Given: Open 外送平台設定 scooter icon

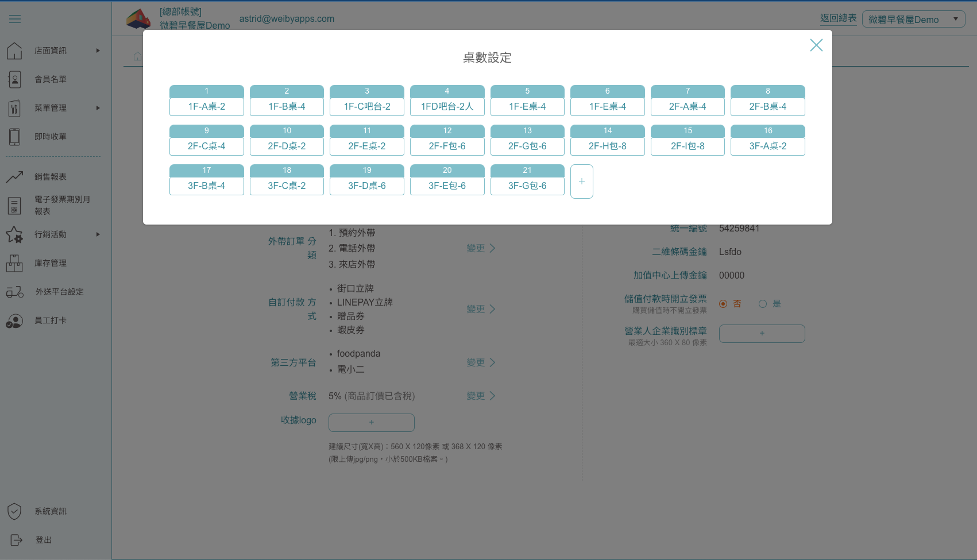Looking at the screenshot, I should 14,292.
